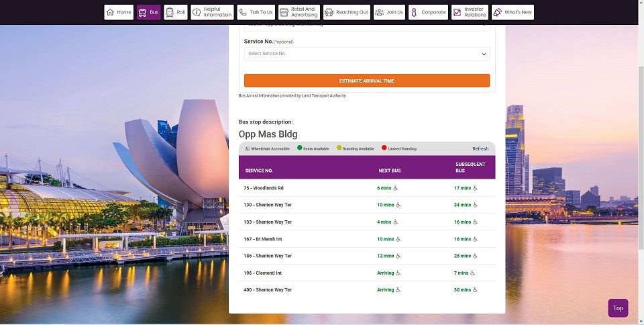Select row 133 - Shenton Way Ter
This screenshot has height=325, width=644.
(x=367, y=222)
